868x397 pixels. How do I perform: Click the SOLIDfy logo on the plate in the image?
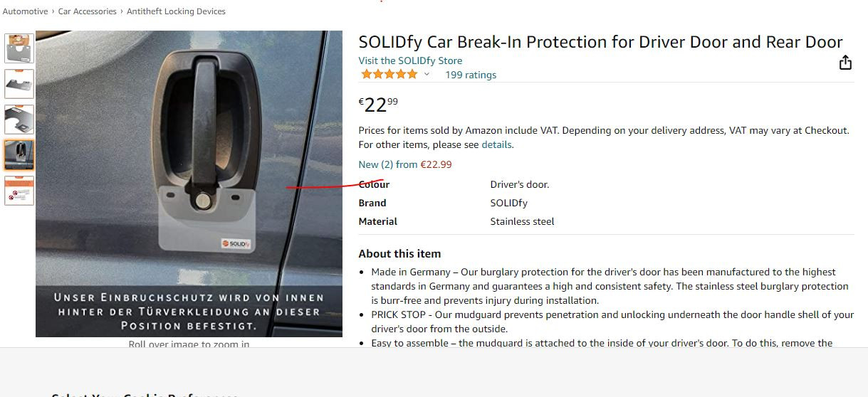click(236, 243)
